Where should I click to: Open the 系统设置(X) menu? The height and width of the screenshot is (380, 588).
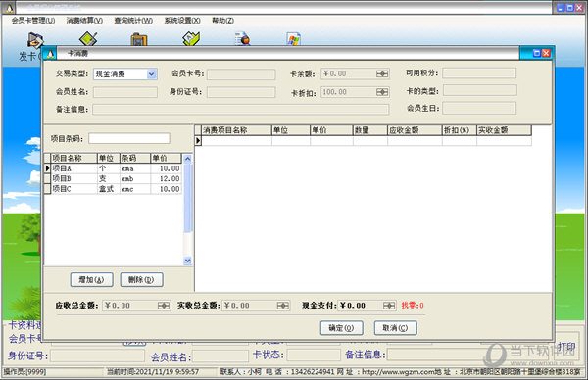coord(182,21)
